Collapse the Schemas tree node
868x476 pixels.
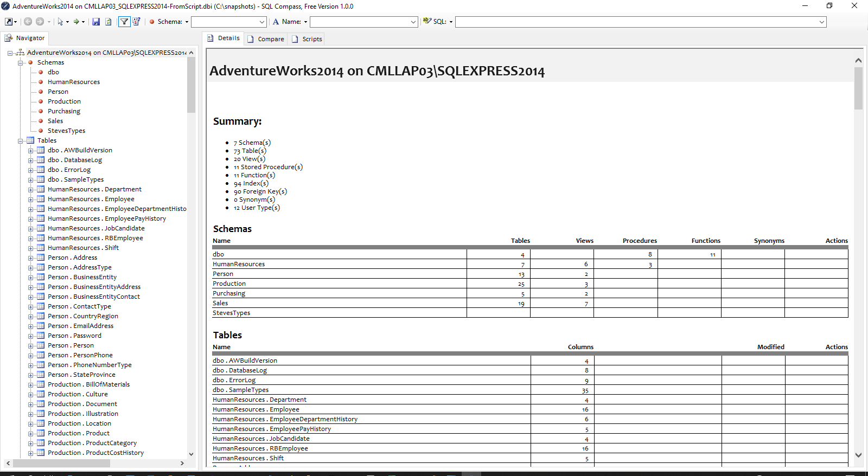click(21, 63)
